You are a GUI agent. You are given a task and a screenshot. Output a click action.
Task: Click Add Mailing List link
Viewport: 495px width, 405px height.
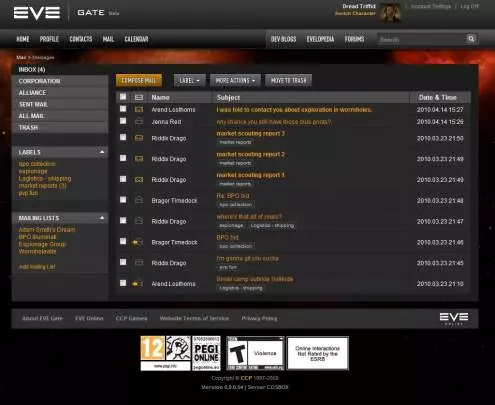37,267
